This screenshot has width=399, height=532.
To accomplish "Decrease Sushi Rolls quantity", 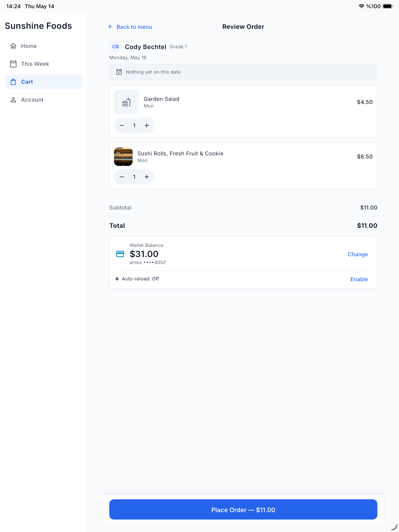I will tap(122, 177).
